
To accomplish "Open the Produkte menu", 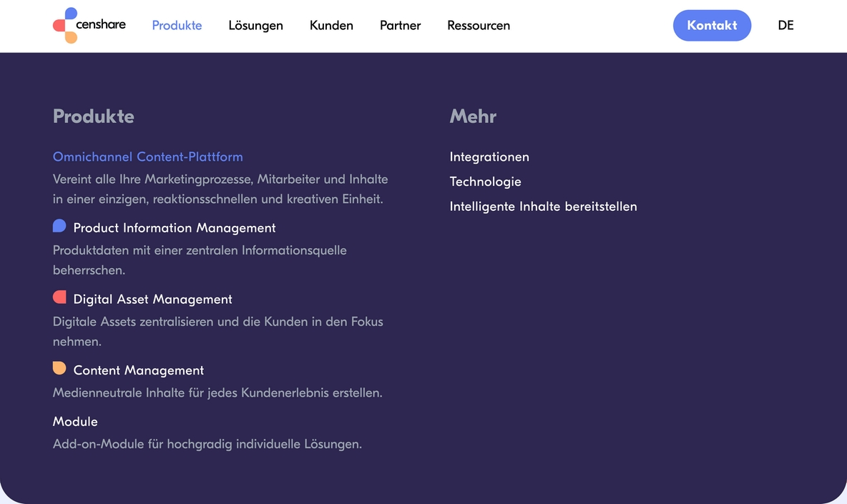I will (x=177, y=25).
